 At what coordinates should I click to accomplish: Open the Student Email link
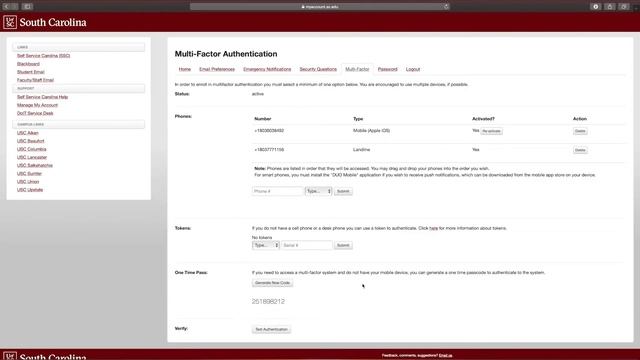[31, 72]
